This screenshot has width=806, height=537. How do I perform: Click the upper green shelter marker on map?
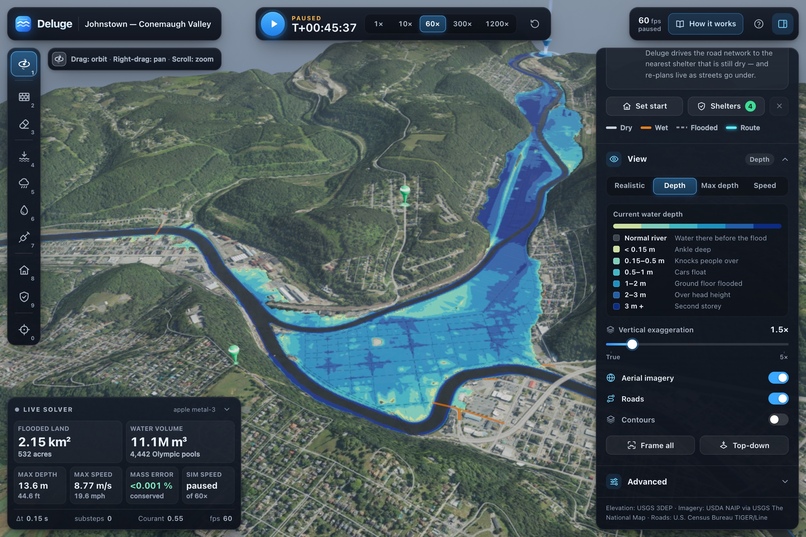(x=405, y=195)
